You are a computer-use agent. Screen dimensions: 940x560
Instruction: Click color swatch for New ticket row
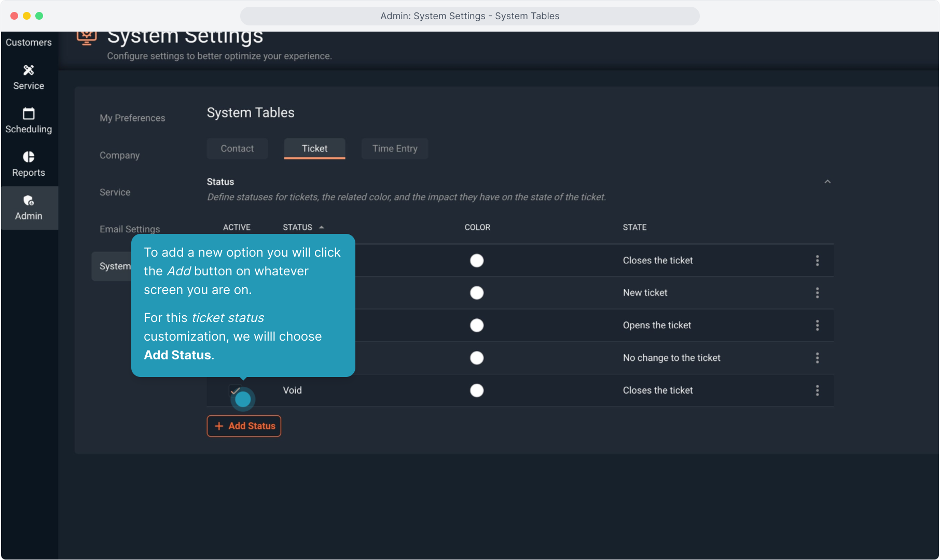476,293
